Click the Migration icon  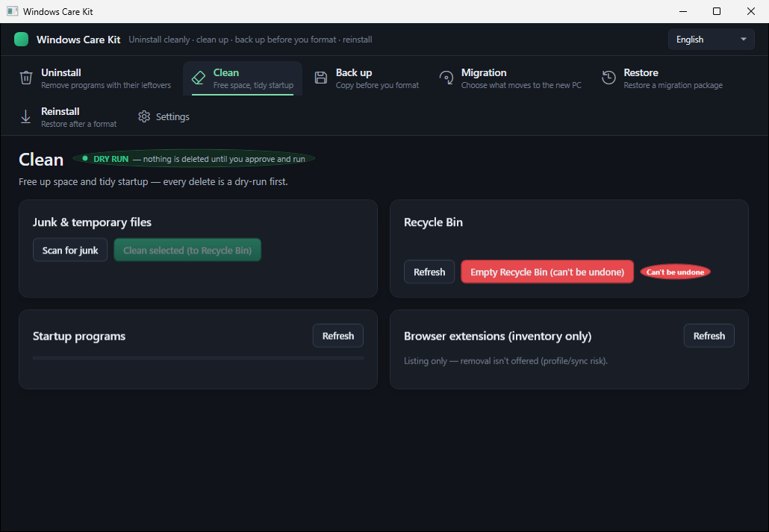coord(446,78)
